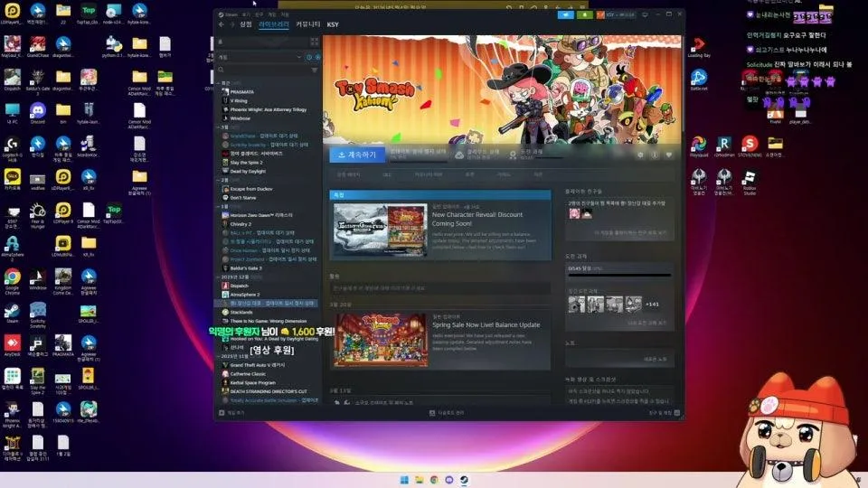This screenshot has height=488, width=868.
Task: Select Stacklands in the game list
Action: 241,312
